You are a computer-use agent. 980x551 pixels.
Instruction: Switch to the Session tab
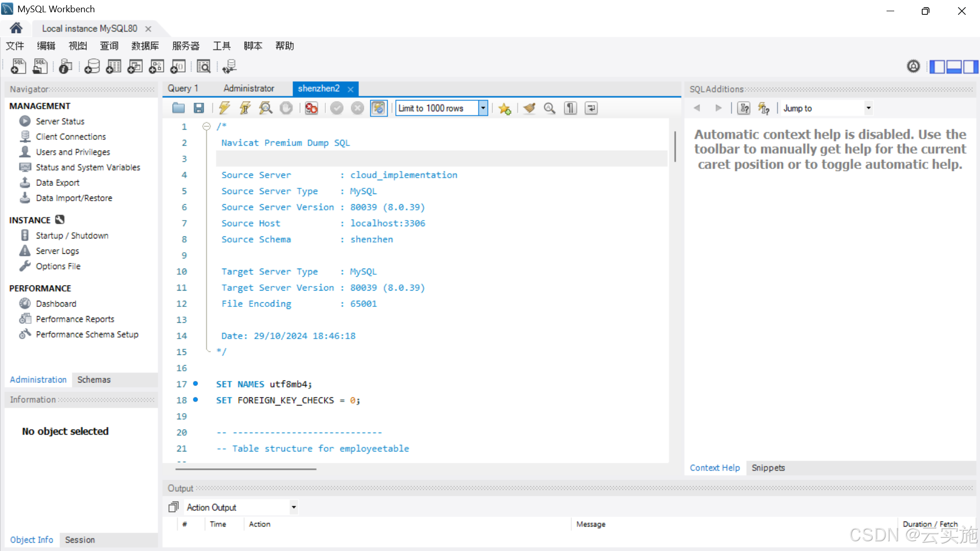click(x=80, y=540)
